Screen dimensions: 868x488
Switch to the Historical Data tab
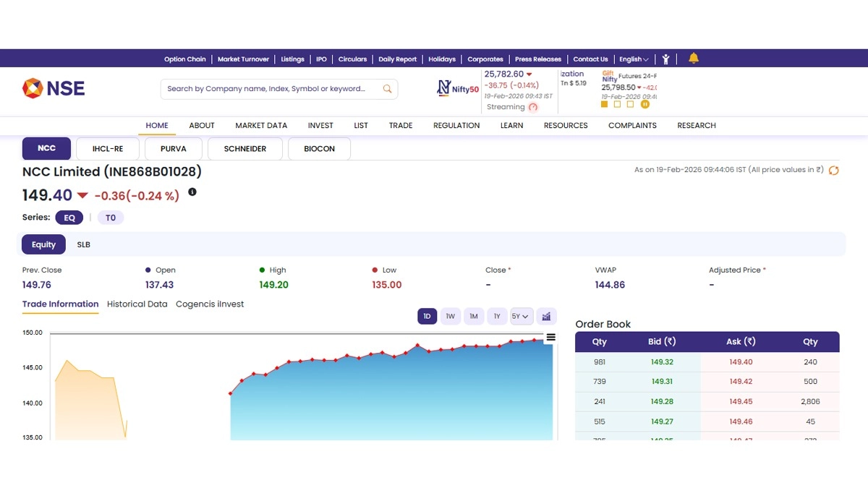137,304
